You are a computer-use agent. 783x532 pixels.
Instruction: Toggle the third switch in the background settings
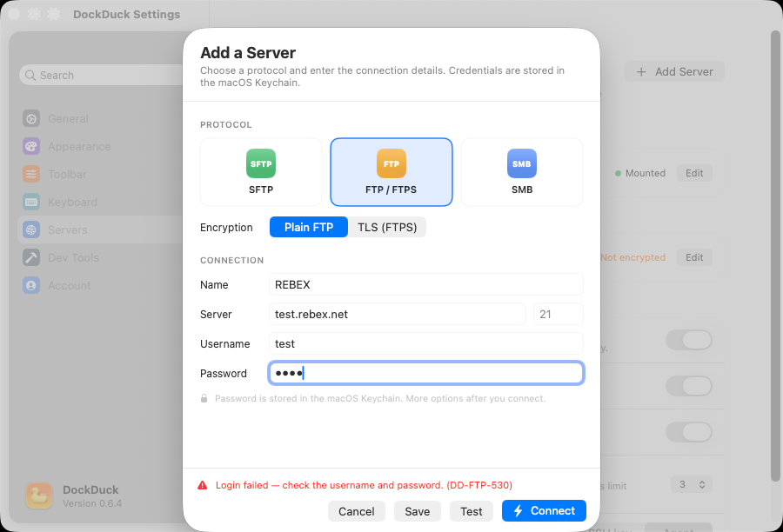pos(689,432)
